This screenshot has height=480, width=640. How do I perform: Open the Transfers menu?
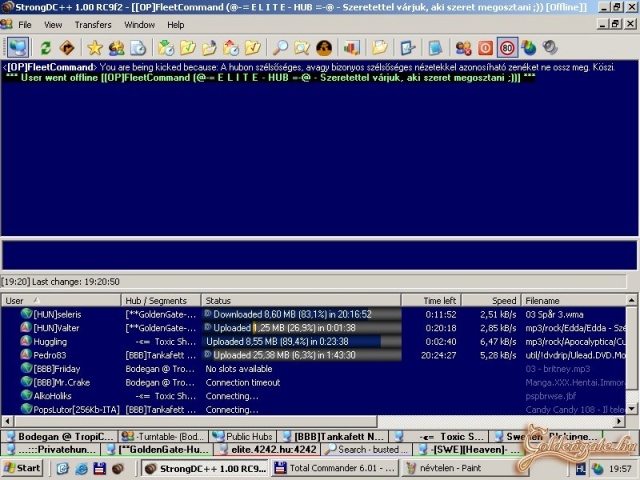[x=93, y=24]
